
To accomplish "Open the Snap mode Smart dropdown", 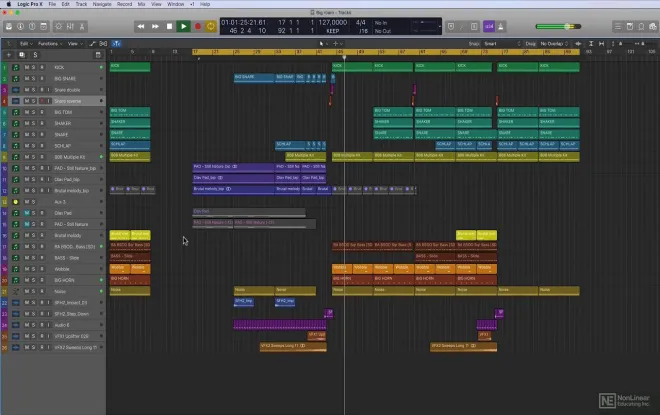I will [502, 44].
